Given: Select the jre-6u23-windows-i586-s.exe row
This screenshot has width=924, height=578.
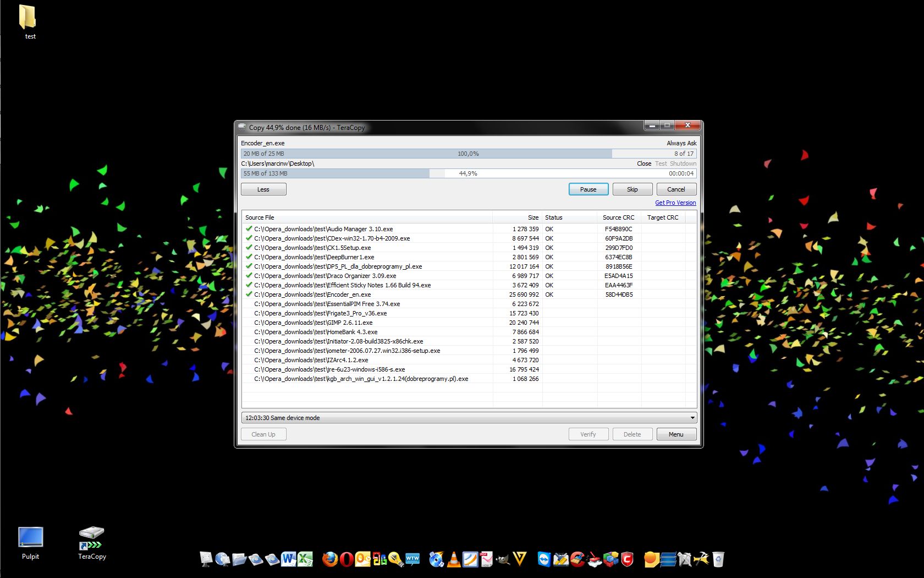Looking at the screenshot, I should (x=469, y=369).
